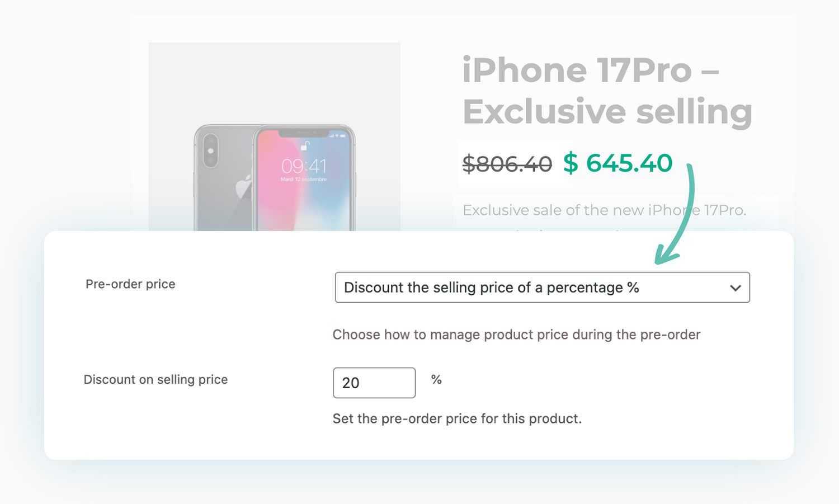The width and height of the screenshot is (839, 504).
Task: Open the pre-order price method dropdown
Action: 542,288
